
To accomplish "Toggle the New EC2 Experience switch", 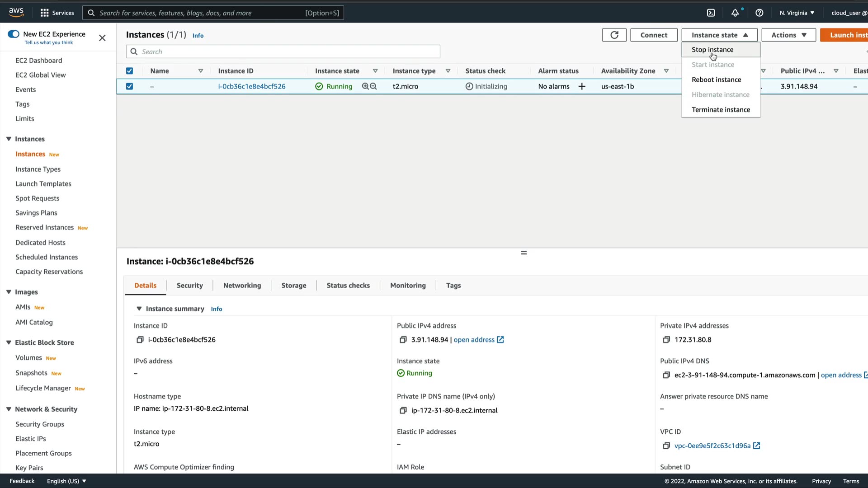I will coord(14,34).
